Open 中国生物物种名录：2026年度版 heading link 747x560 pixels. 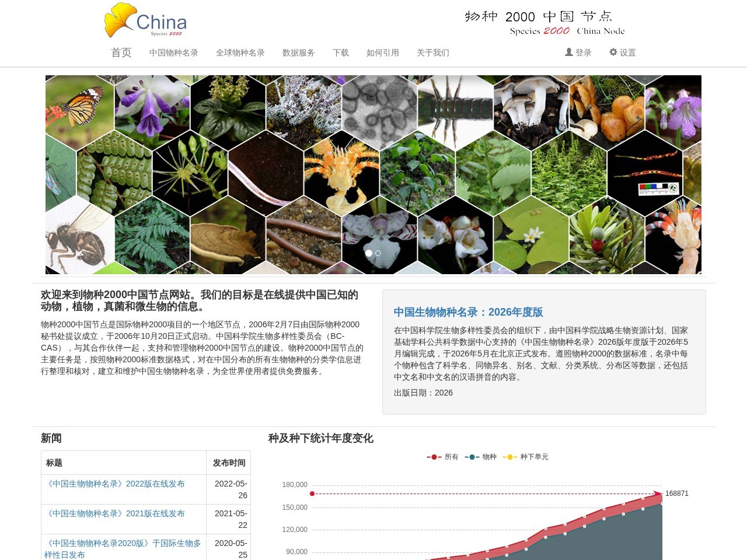point(468,312)
